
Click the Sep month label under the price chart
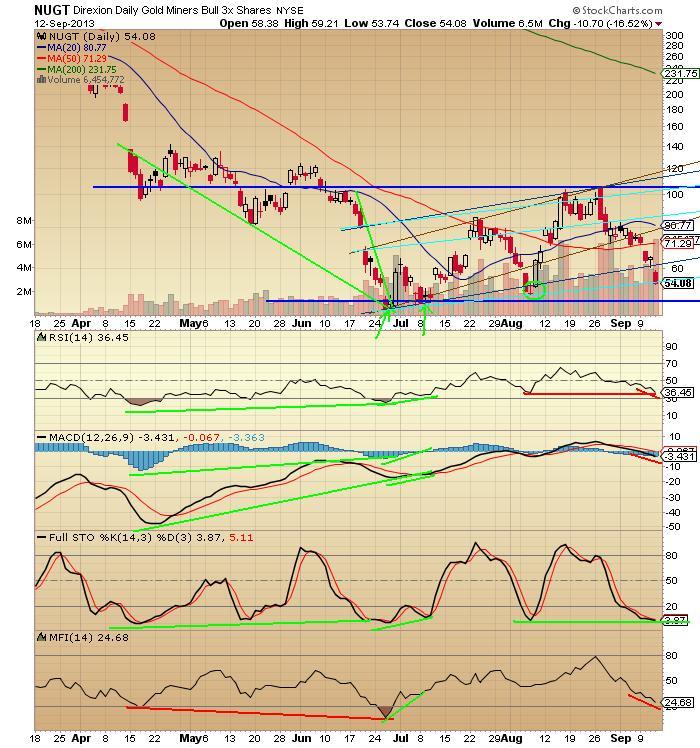click(621, 323)
